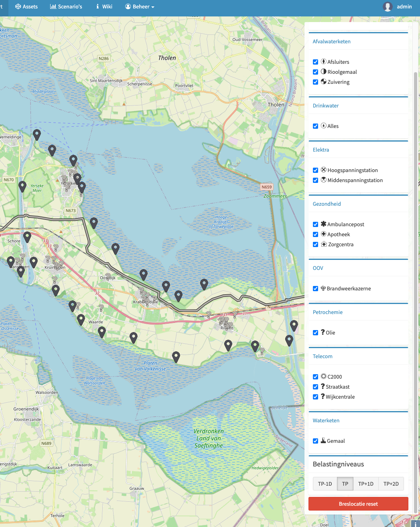The width and height of the screenshot is (420, 527).
Task: Click the Middenspanningstation icon
Action: (324, 180)
